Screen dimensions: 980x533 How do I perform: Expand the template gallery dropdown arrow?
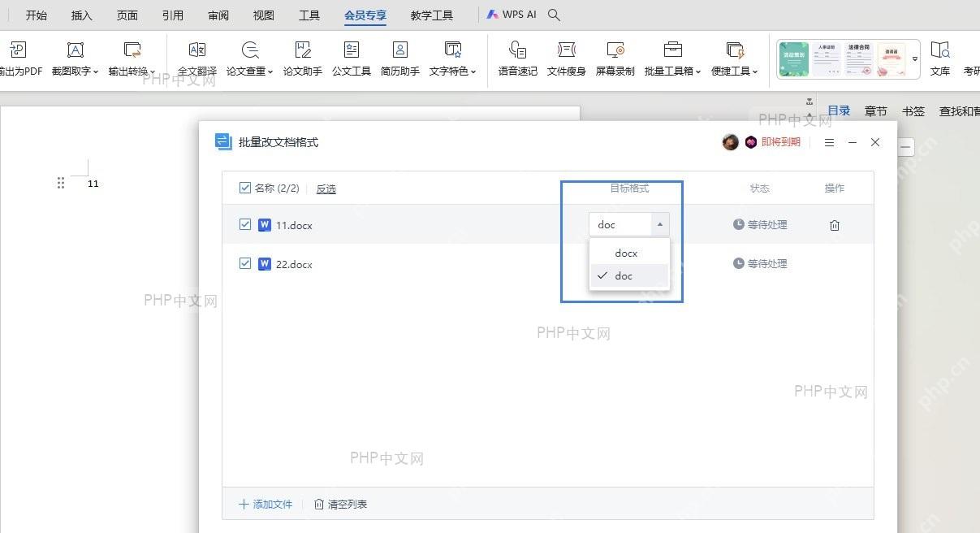point(915,59)
